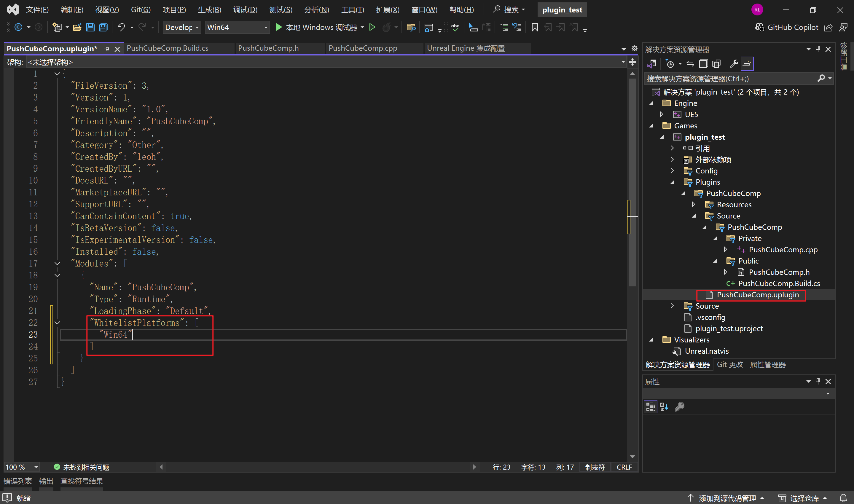The image size is (854, 504).
Task: Toggle Preview Selected Items button in Solution Explorer
Action: click(x=747, y=63)
